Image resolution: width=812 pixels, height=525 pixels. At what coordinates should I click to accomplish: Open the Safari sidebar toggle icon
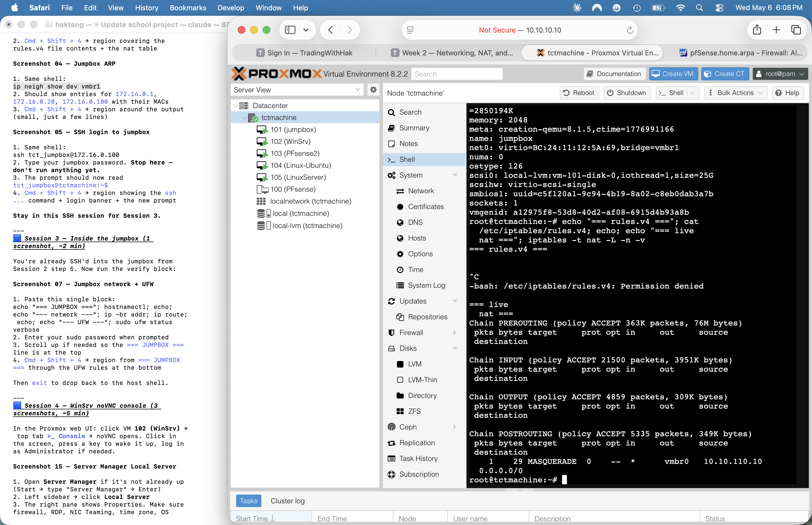pyautogui.click(x=290, y=30)
